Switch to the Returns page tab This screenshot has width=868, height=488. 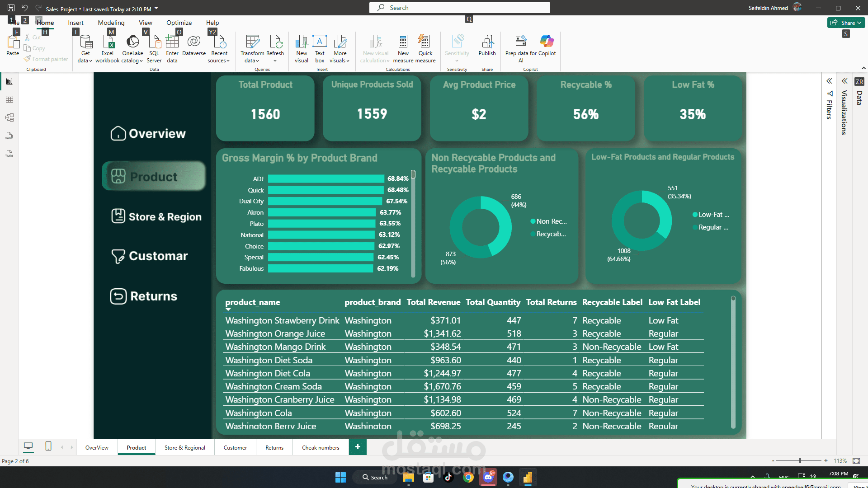point(274,448)
